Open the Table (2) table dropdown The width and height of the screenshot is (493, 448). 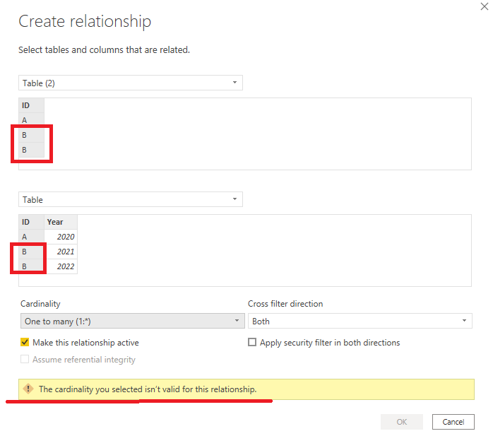tap(131, 83)
